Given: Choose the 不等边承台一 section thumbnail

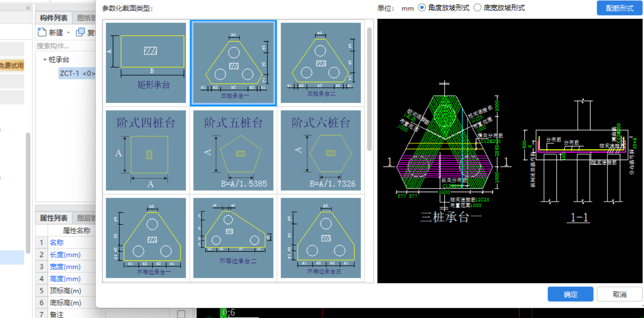Looking at the screenshot, I should 146,238.
